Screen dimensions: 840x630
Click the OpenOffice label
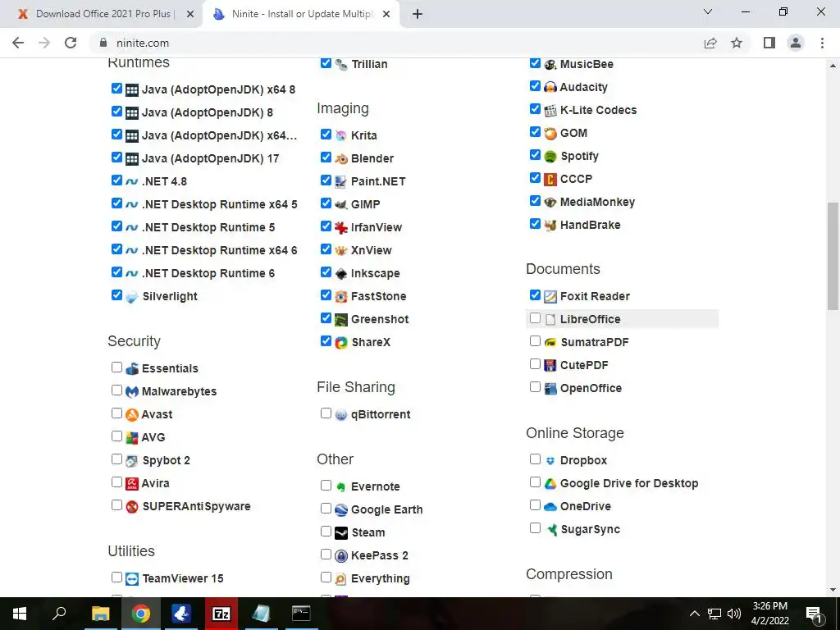[591, 388]
